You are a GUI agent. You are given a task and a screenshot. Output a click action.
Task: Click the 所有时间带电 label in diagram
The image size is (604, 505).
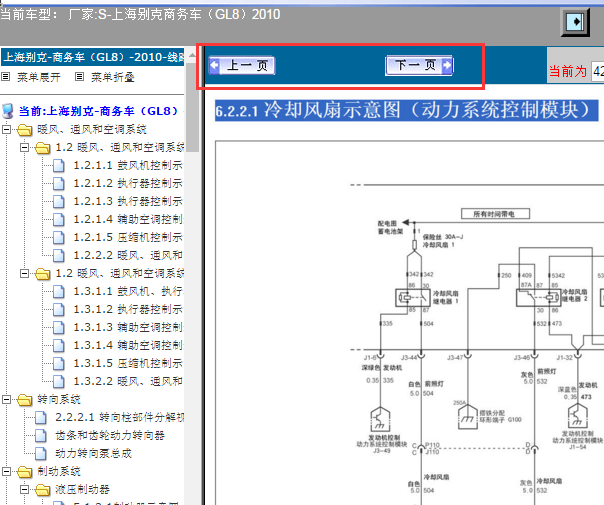pos(495,214)
